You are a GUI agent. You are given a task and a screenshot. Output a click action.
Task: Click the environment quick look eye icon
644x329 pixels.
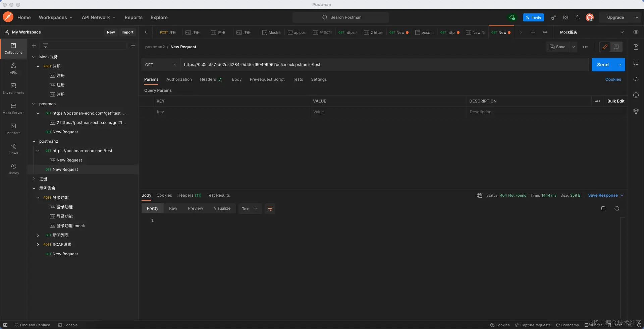tap(636, 32)
